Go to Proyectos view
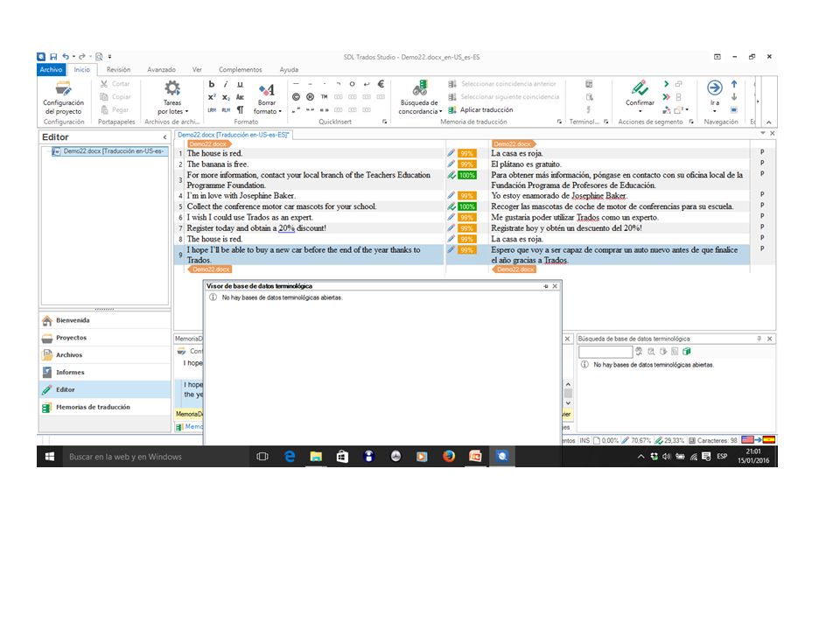Screen dimensions: 840x630 pos(105,338)
